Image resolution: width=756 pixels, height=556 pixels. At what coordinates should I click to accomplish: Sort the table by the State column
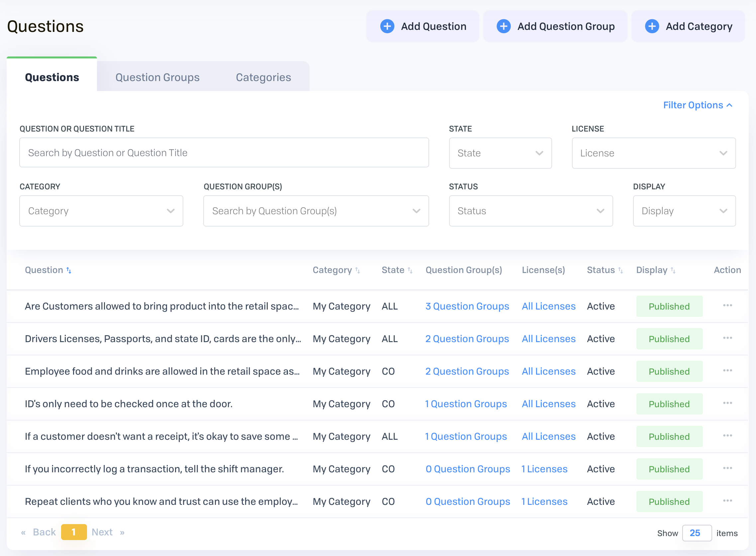click(410, 270)
